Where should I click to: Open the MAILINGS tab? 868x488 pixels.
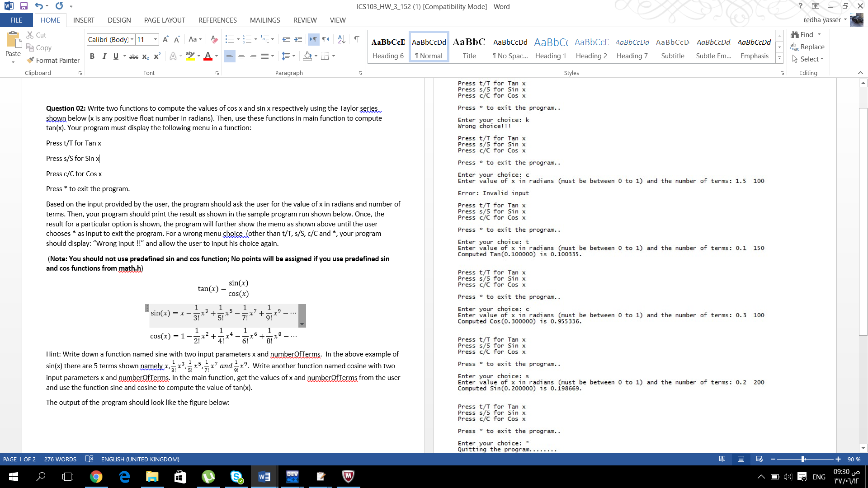pyautogui.click(x=265, y=20)
